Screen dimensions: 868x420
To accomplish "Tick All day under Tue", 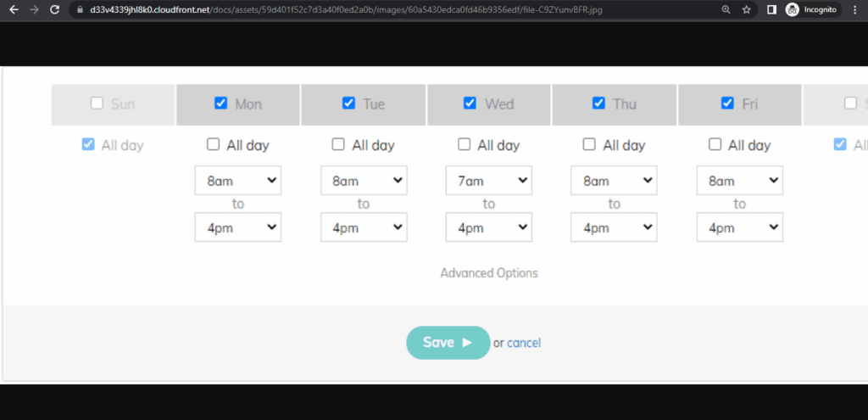I will (338, 144).
